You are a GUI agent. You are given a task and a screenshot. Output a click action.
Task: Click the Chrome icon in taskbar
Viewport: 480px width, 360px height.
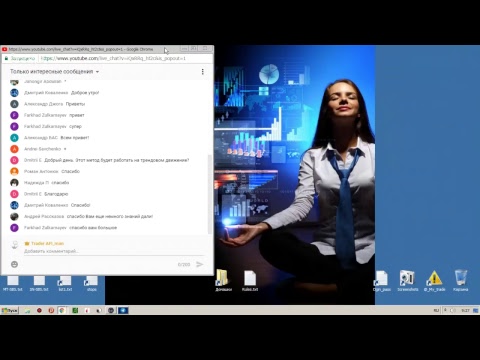point(62,310)
